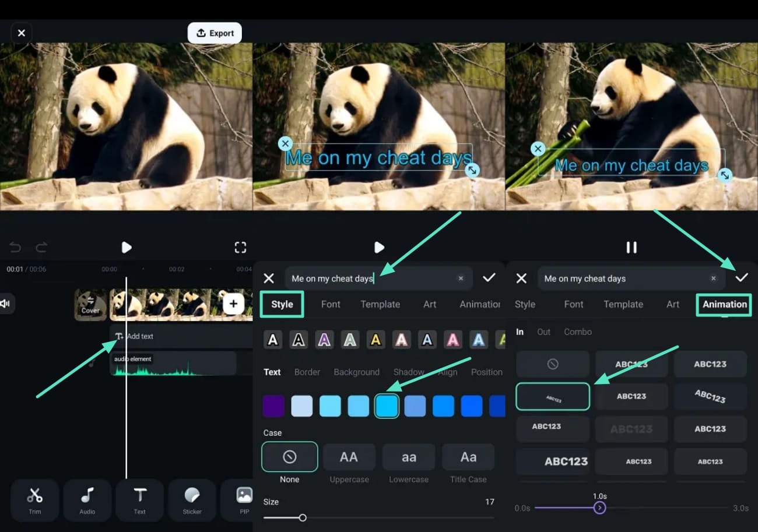Click the text resize handle in right preview

[725, 175]
